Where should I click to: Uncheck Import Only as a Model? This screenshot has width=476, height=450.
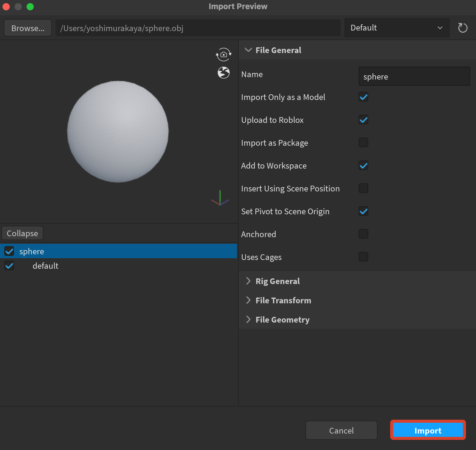pos(363,97)
